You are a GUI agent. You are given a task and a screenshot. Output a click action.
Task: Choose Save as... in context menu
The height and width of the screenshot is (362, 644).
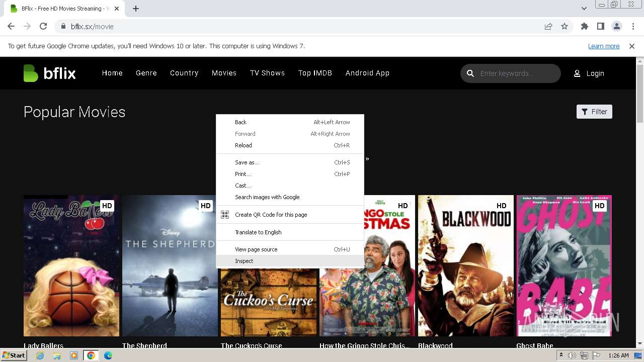coord(290,162)
